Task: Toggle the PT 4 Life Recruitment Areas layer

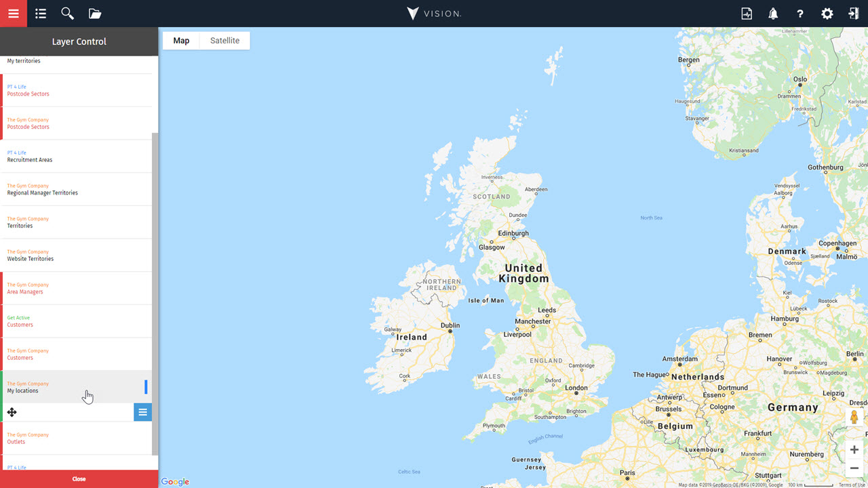Action: [x=76, y=157]
